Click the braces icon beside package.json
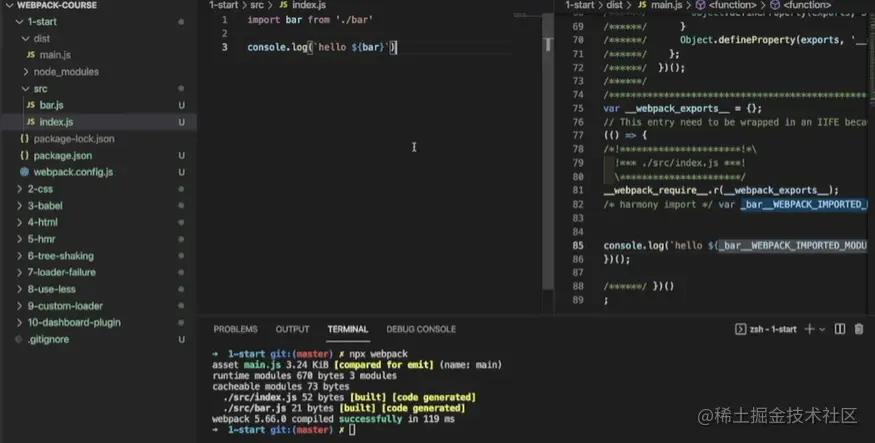This screenshot has width=875, height=443. [x=25, y=155]
